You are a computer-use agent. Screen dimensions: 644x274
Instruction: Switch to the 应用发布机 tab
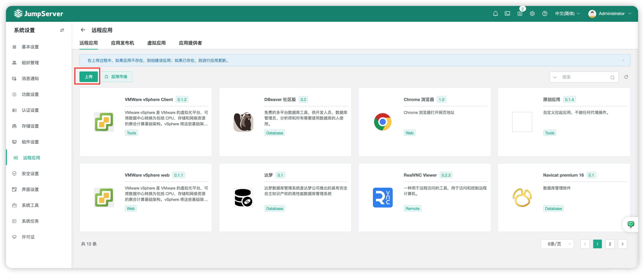click(x=123, y=43)
